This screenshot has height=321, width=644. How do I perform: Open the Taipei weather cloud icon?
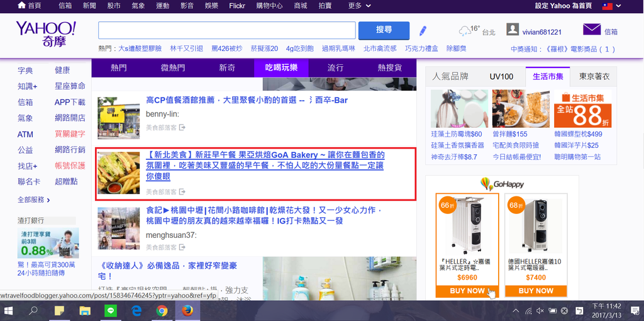pos(465,31)
